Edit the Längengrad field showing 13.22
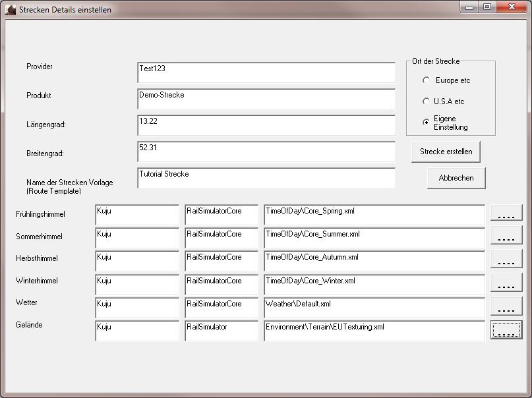 point(266,125)
